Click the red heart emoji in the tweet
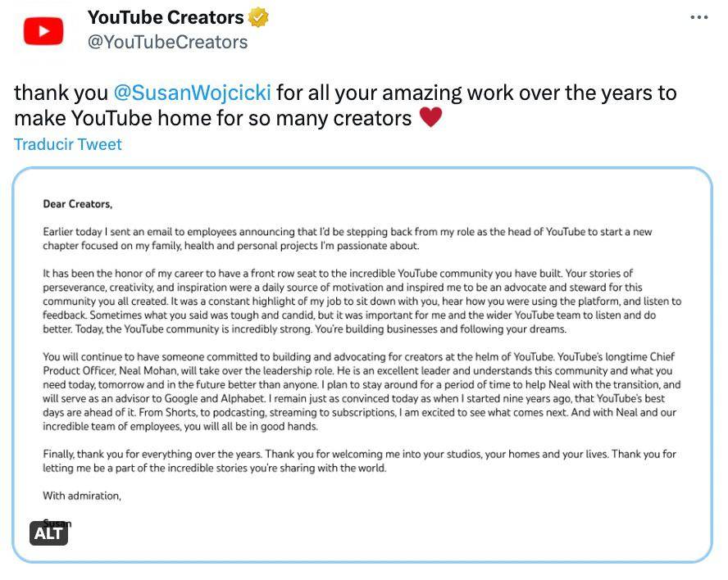Viewport: 728px width, 580px height. click(430, 116)
